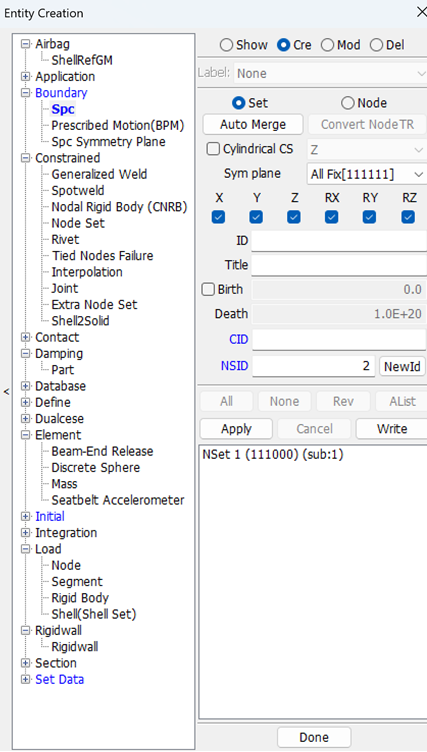Screen dimensions: 427x752
Task: Select Prescribed Motion(BPM) tree item
Action: click(118, 126)
